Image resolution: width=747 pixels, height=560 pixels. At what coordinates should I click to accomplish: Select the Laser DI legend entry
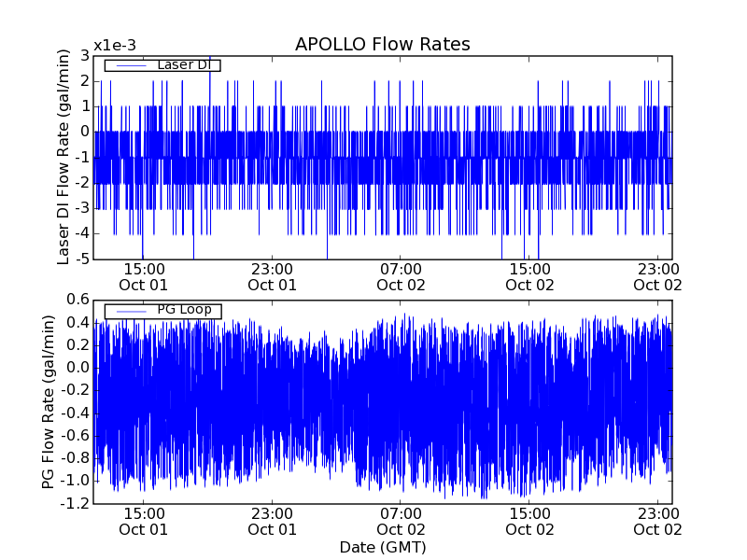point(182,64)
